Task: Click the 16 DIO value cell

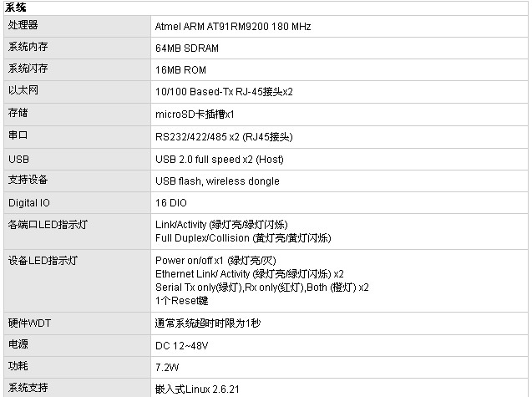Action: click(x=171, y=203)
